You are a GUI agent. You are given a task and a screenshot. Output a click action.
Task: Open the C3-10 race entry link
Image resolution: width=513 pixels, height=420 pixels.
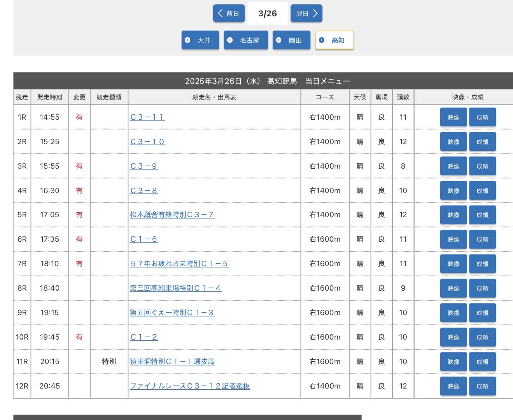tap(147, 141)
